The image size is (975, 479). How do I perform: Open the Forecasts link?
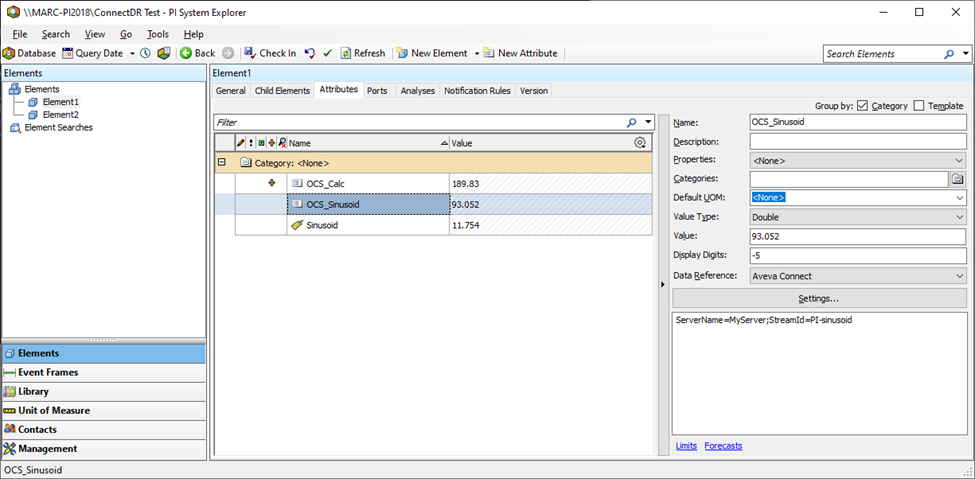coord(723,445)
